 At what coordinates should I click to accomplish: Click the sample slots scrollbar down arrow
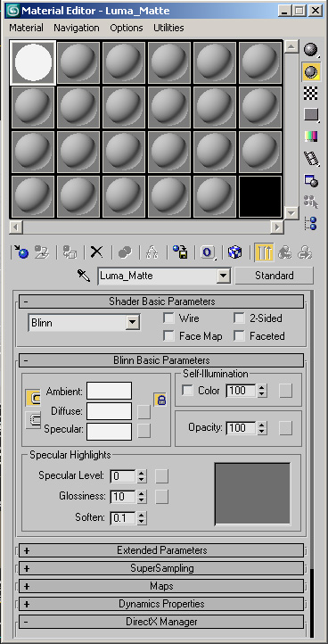click(291, 213)
